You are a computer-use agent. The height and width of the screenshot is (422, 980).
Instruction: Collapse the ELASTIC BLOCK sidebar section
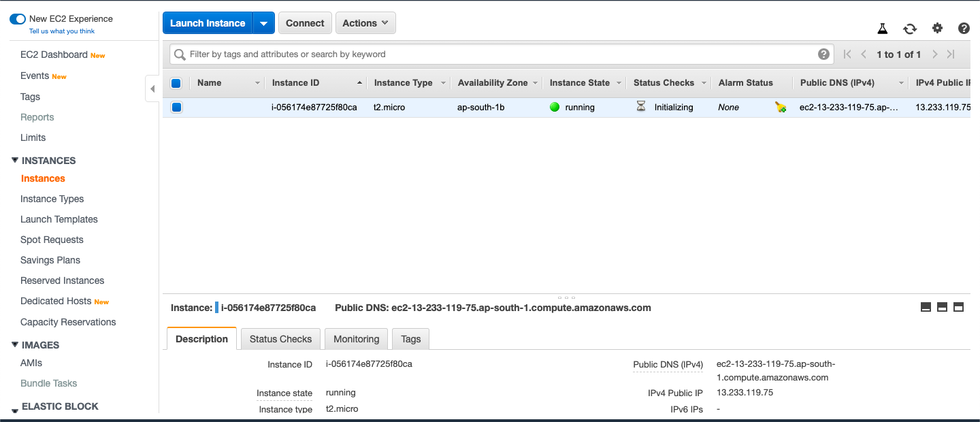coord(15,410)
